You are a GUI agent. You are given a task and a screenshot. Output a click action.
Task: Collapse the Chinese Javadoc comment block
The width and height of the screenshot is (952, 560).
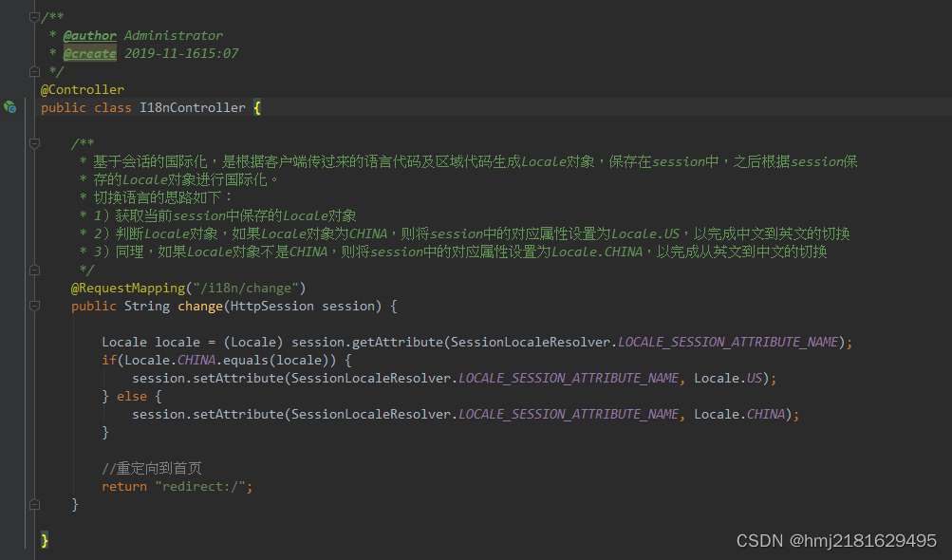pyautogui.click(x=34, y=143)
